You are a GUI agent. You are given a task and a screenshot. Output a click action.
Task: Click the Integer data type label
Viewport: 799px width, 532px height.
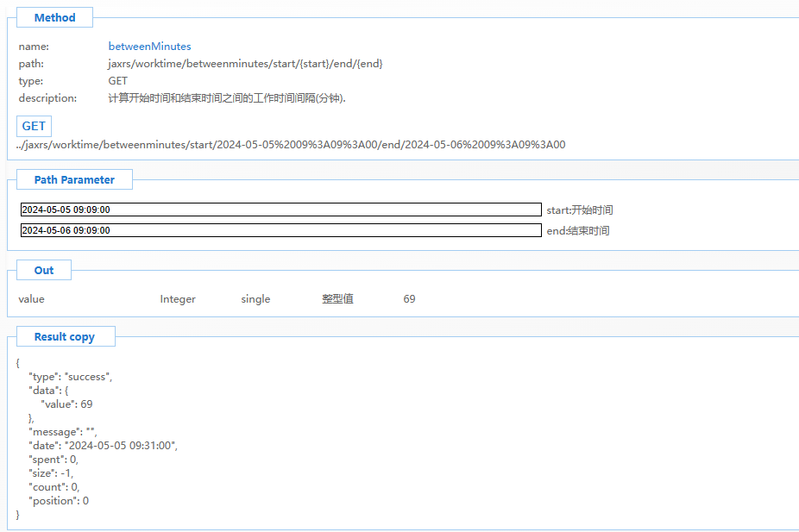coord(177,298)
